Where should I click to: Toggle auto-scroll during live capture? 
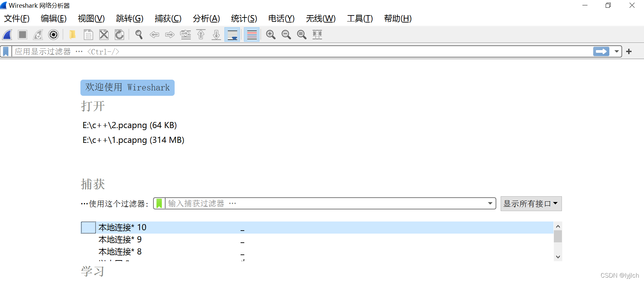(x=232, y=35)
